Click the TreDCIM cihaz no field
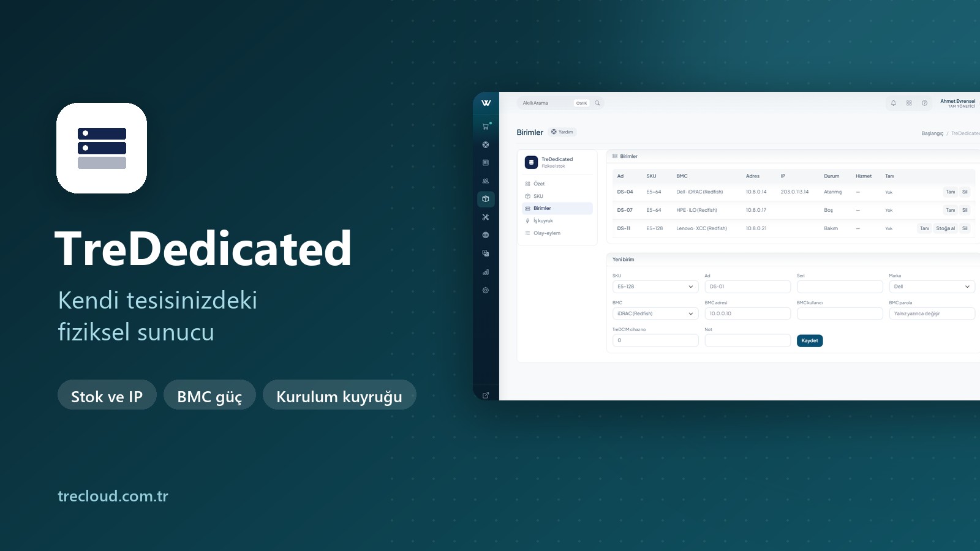This screenshot has height=551, width=980. pos(655,340)
